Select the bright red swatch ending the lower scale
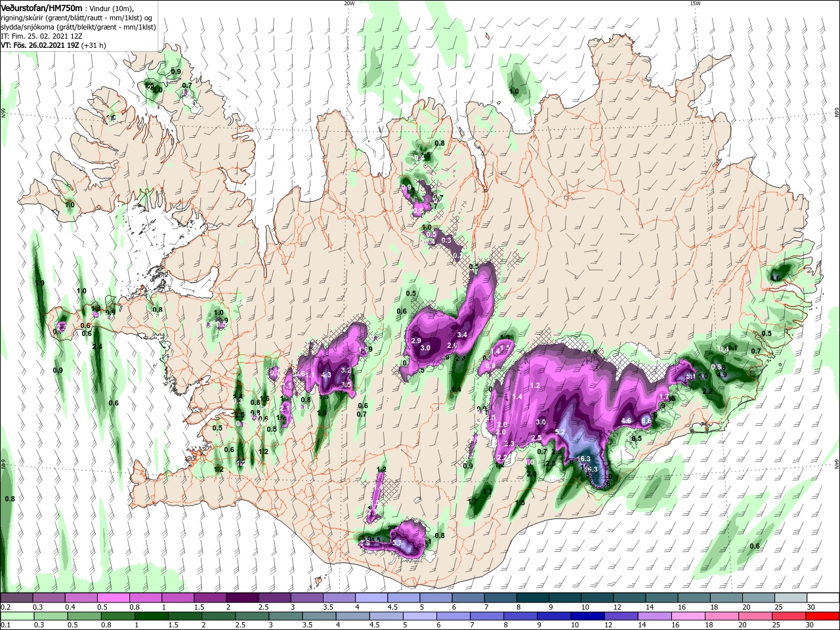The image size is (840, 630). (x=823, y=616)
